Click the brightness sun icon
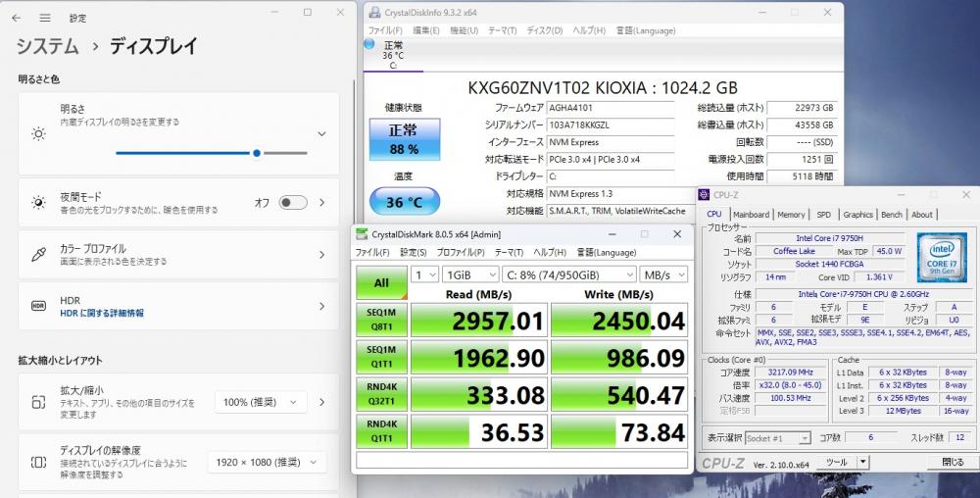980x498 pixels. (x=39, y=133)
